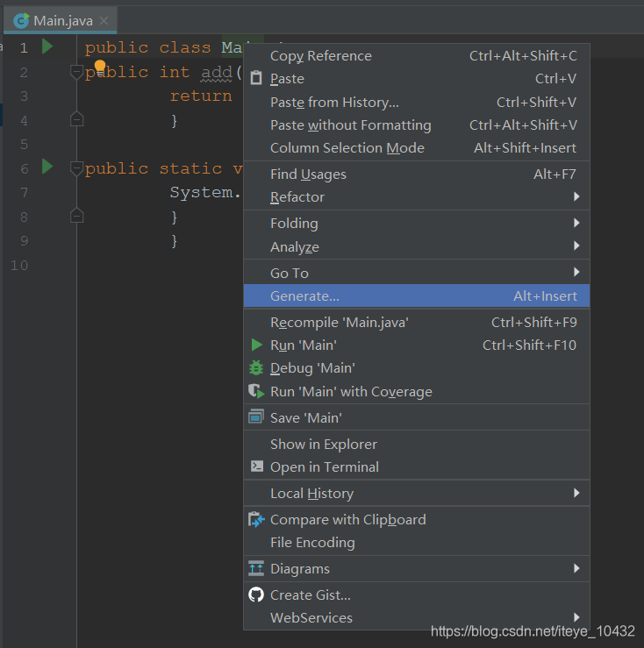Click the 'class' keyword on line 1
Viewport: 644px width, 648px height.
tap(185, 48)
